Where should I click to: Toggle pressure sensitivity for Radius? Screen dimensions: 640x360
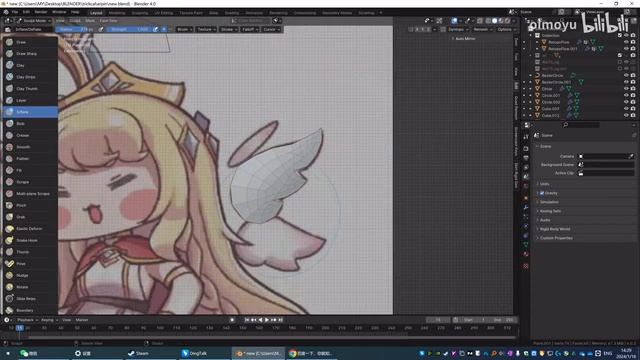(101, 29)
